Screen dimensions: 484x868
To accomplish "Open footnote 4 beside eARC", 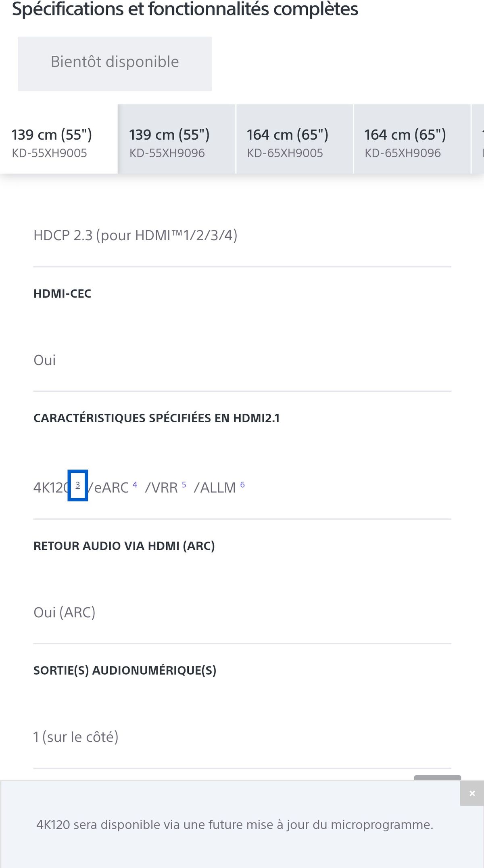I will coord(135,484).
